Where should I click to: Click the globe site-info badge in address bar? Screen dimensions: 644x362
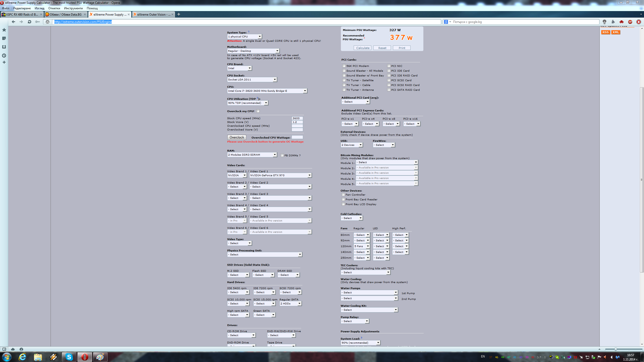[x=48, y=22]
